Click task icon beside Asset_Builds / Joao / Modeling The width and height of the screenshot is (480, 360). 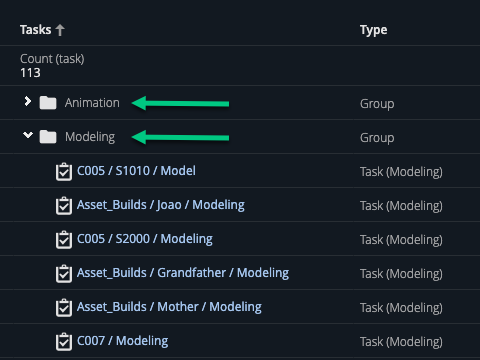(x=64, y=206)
